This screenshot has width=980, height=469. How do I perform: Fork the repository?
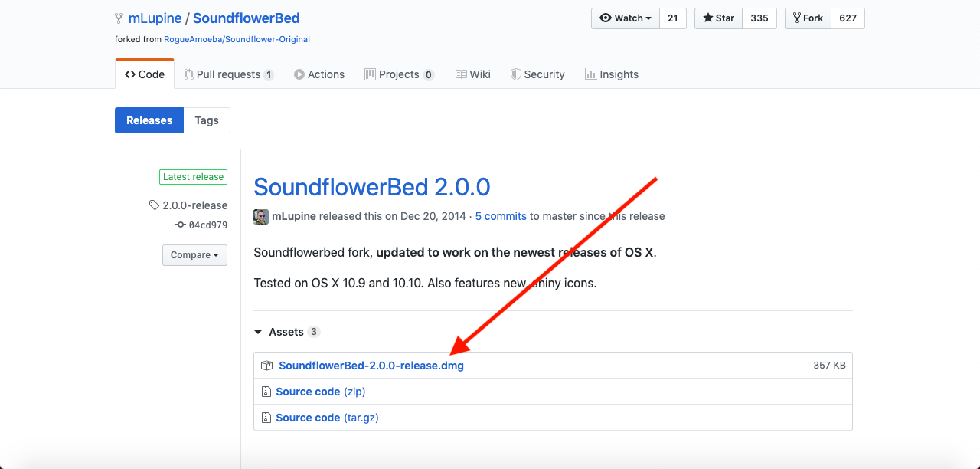pos(808,18)
